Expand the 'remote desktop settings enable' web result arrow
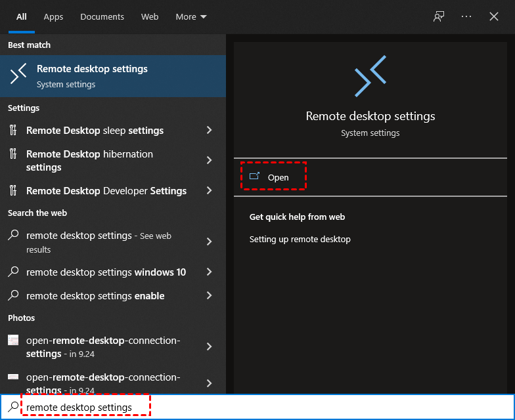The image size is (515, 420). (210, 295)
